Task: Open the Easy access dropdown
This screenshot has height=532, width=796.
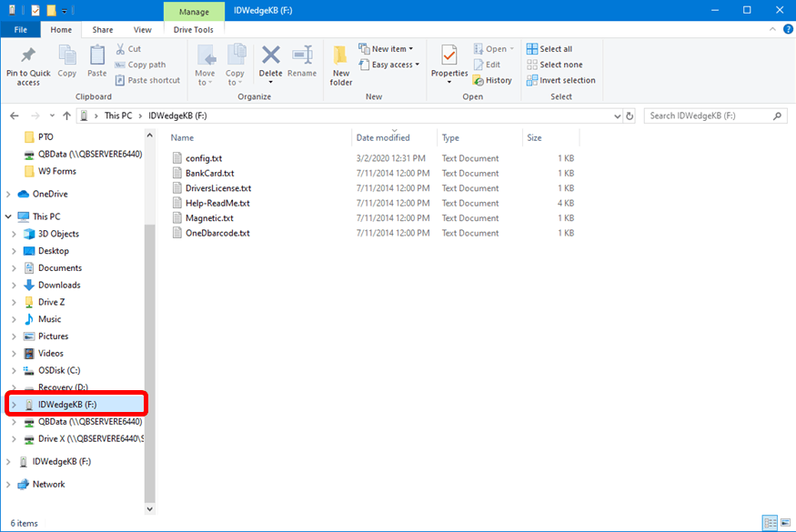Action: [389, 65]
